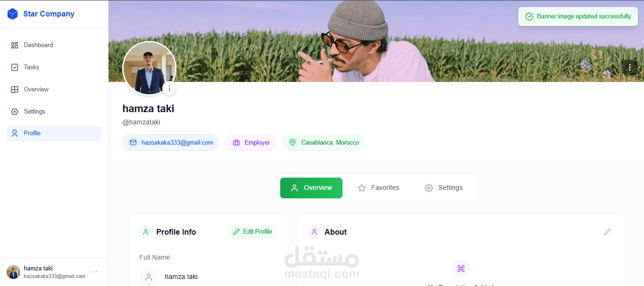Open the Dashboard sidebar item
Image resolution: width=644 pixels, height=286 pixels.
(54, 45)
